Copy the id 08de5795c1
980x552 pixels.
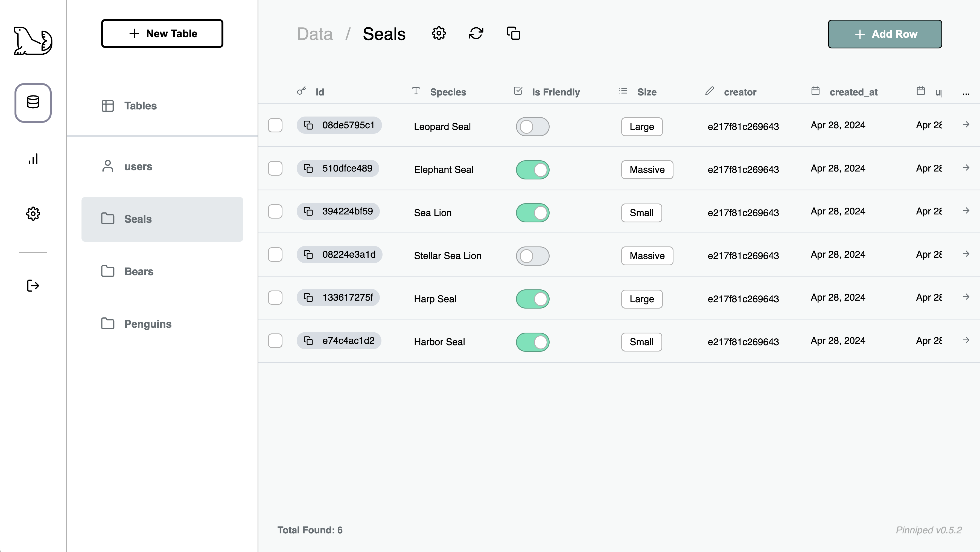(308, 125)
